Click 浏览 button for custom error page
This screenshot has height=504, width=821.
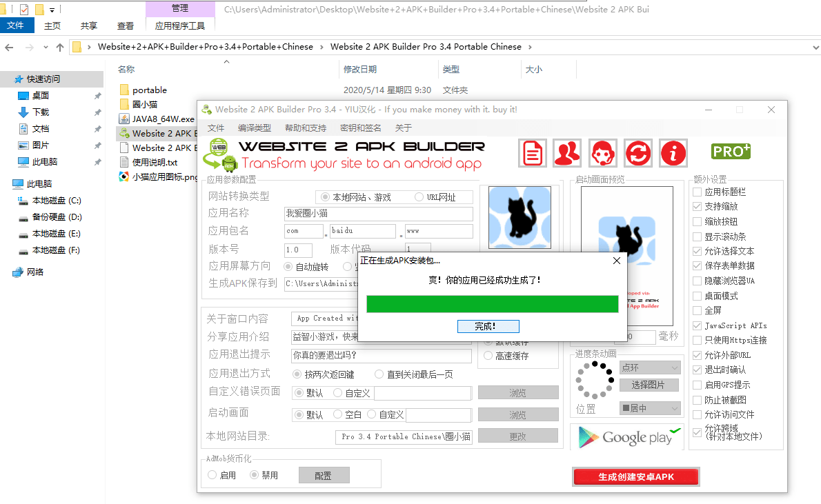(x=518, y=392)
